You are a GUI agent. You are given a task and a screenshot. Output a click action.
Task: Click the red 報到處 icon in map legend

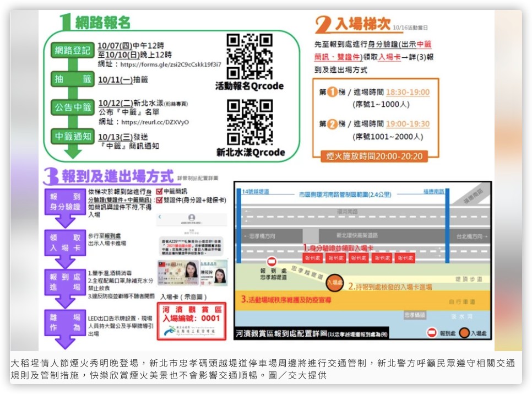432,333
